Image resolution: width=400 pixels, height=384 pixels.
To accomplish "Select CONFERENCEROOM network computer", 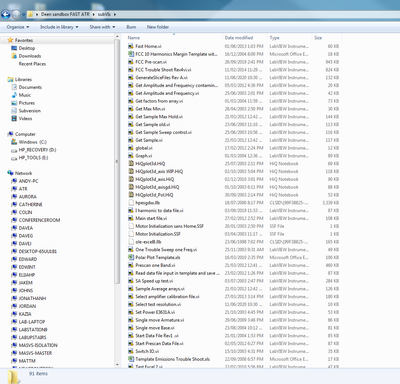I will 39,220.
